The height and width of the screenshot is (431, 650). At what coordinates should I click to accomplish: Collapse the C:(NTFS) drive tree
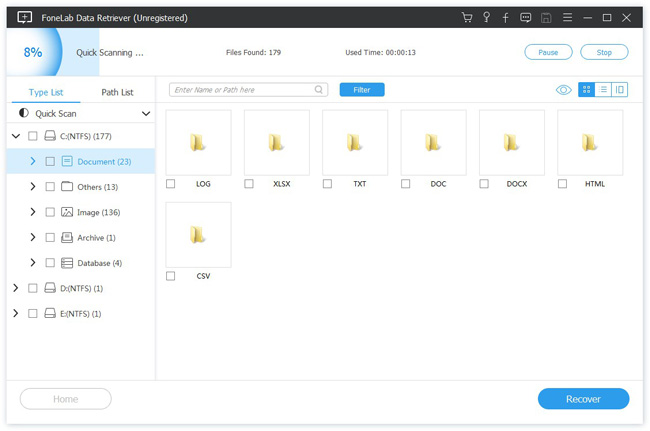point(16,136)
